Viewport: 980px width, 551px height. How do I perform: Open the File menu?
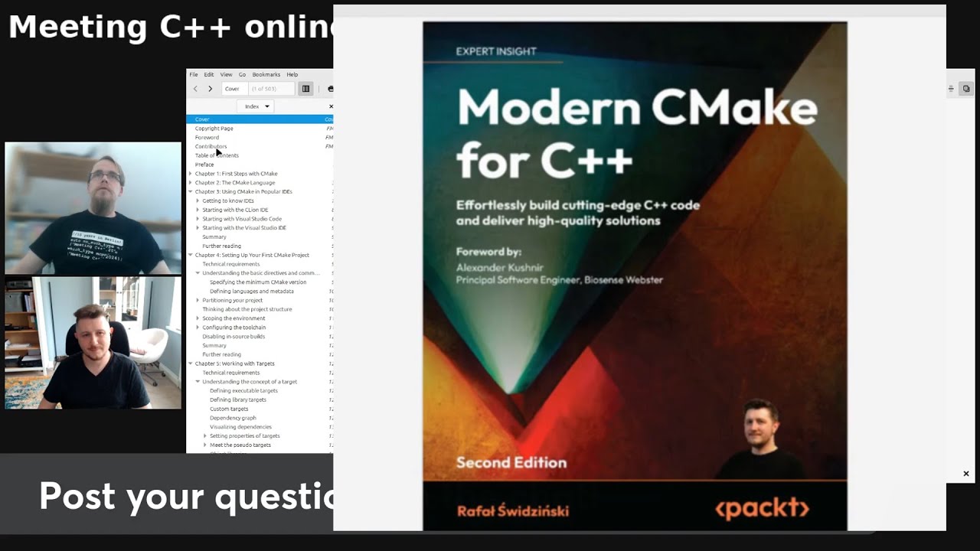[194, 74]
